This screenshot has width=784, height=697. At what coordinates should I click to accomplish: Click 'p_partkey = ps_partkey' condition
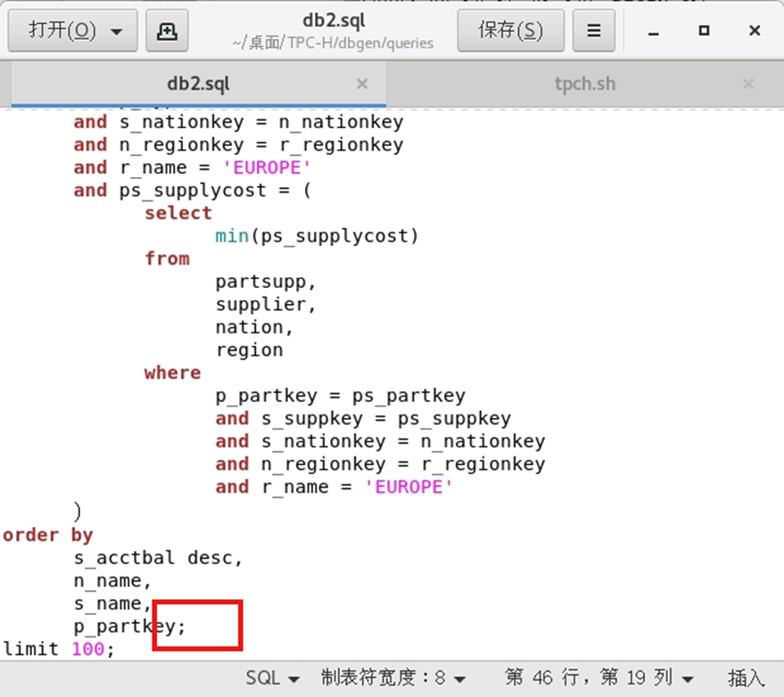[340, 396]
